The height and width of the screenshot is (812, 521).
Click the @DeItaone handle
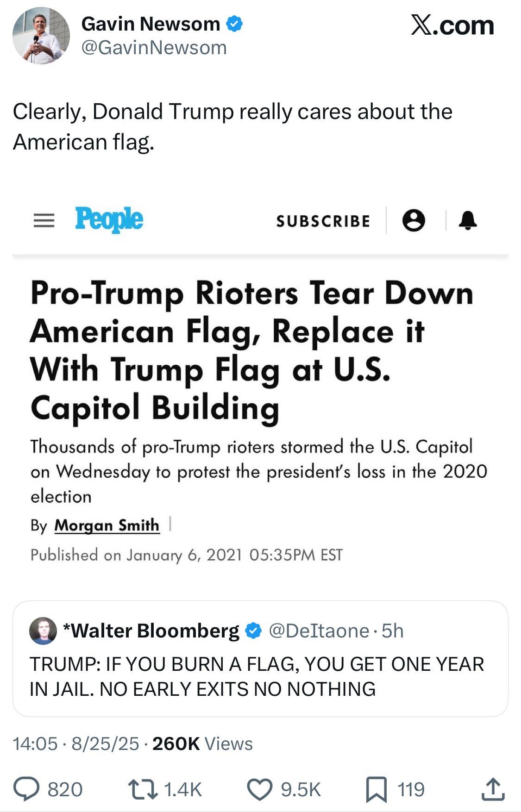click(x=319, y=631)
